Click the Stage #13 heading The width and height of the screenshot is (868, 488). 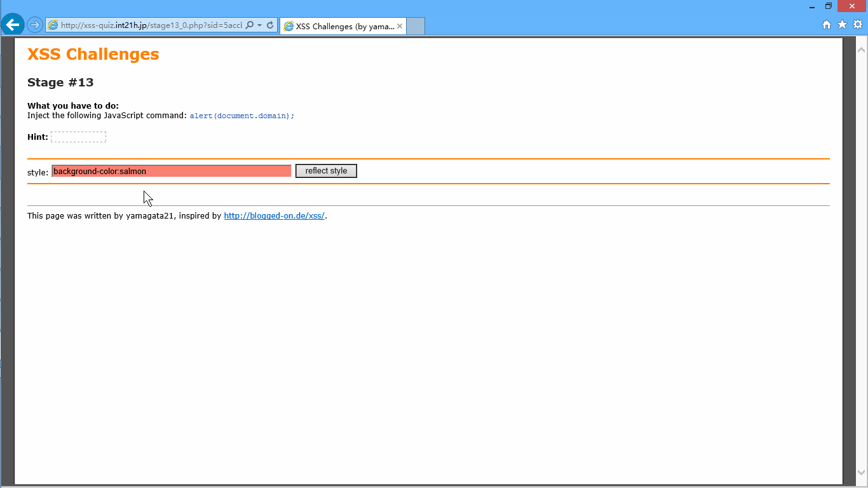[x=60, y=83]
